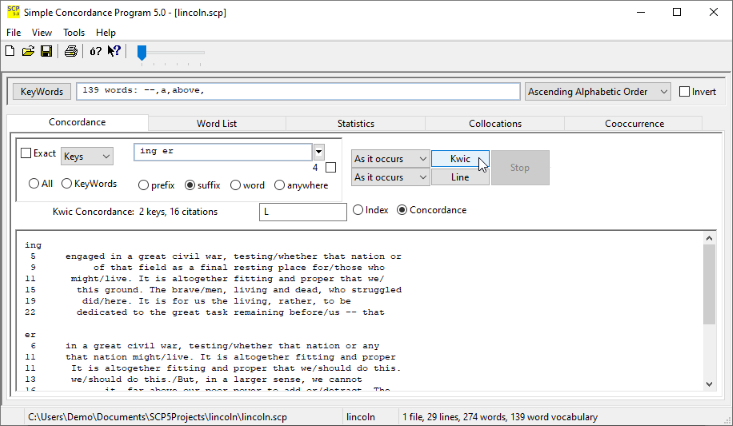Click the Line button
Viewport: 733px width, 426px height.
click(460, 177)
